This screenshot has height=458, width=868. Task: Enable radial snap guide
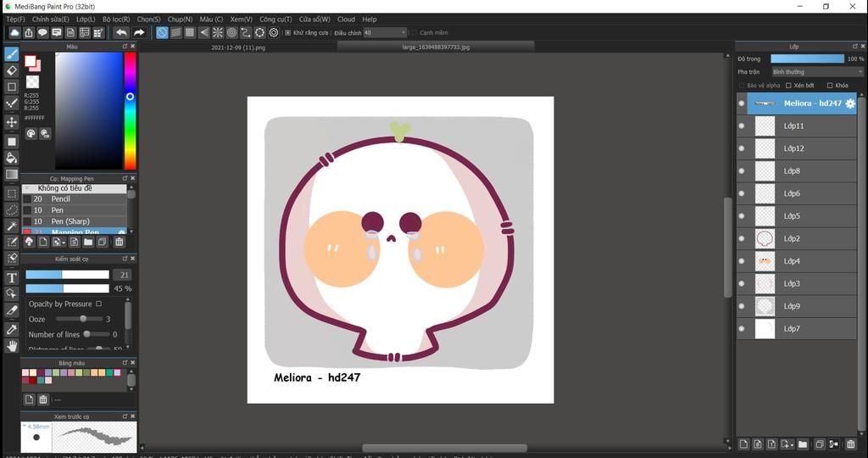(x=218, y=33)
